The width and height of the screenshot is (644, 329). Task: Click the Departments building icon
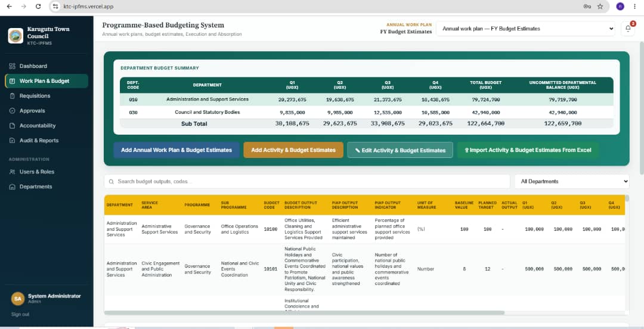pos(12,187)
